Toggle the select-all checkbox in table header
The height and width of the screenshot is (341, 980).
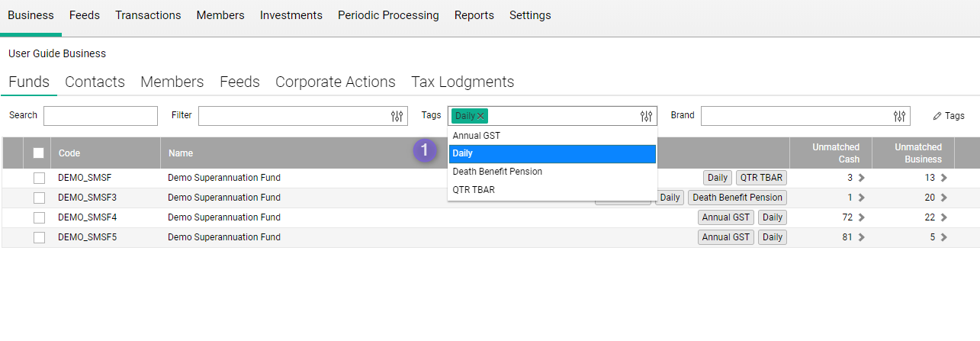pyautogui.click(x=39, y=153)
